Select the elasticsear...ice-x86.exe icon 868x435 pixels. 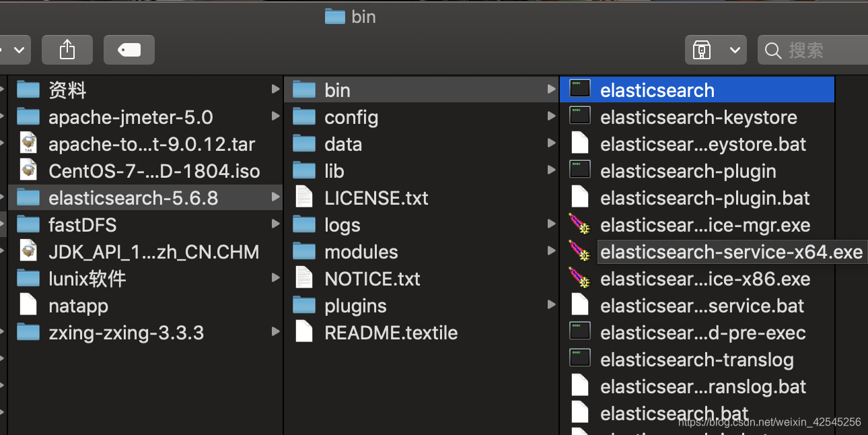pyautogui.click(x=579, y=278)
